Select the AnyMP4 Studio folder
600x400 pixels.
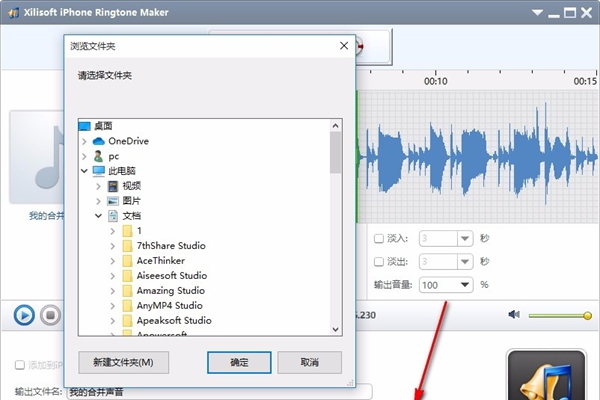coord(170,305)
